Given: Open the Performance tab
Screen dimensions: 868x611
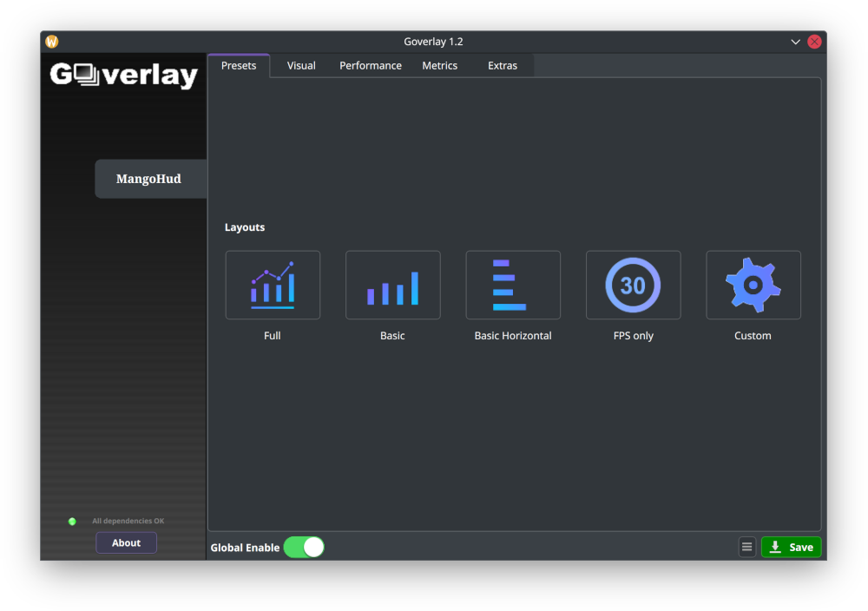Looking at the screenshot, I should (370, 66).
